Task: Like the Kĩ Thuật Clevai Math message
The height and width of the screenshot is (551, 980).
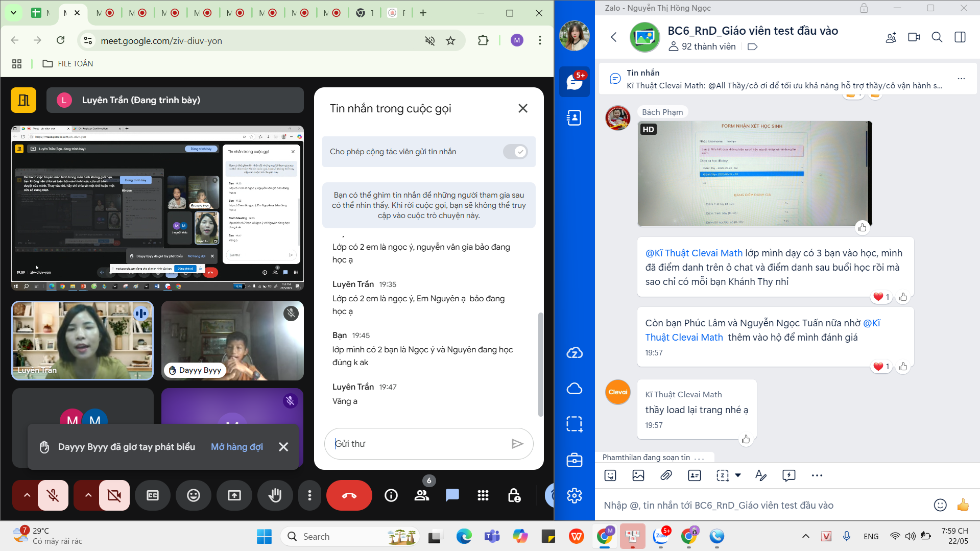Action: pyautogui.click(x=746, y=439)
